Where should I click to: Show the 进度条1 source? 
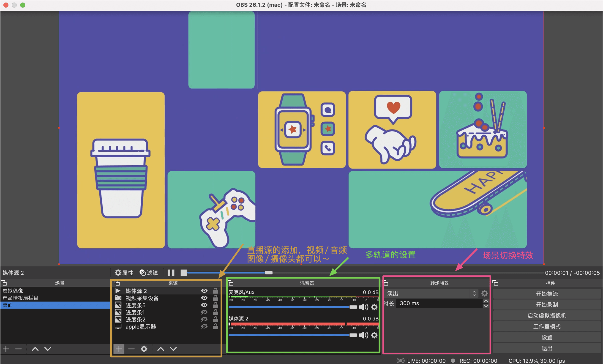204,312
